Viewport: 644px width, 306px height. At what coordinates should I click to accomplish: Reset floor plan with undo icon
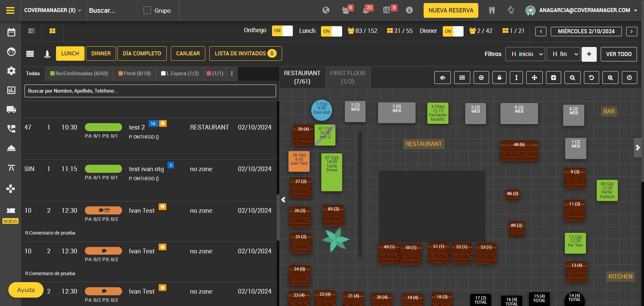pos(591,78)
